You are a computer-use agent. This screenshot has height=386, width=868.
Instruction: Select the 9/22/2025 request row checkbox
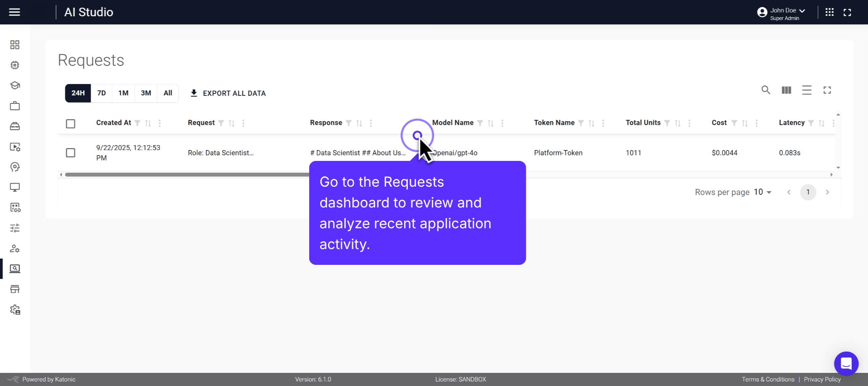(71, 153)
